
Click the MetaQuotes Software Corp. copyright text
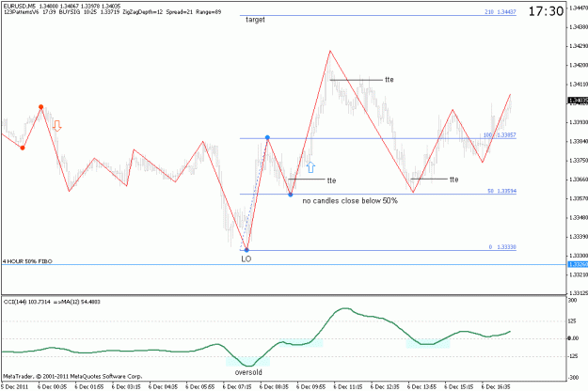click(x=72, y=376)
